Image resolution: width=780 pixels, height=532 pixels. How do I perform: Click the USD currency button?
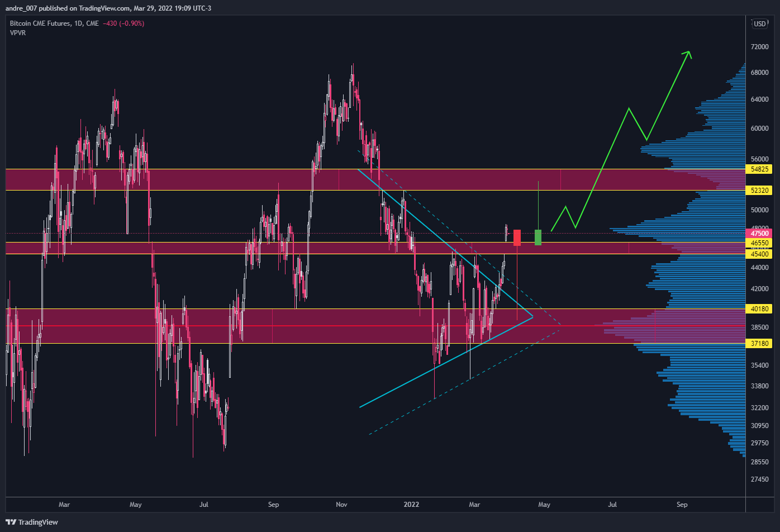(760, 23)
